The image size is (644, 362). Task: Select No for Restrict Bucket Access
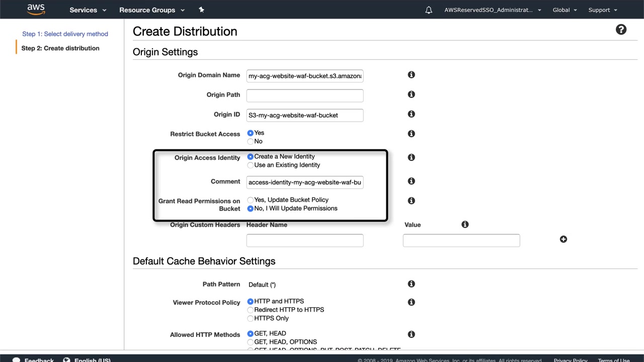coord(251,142)
